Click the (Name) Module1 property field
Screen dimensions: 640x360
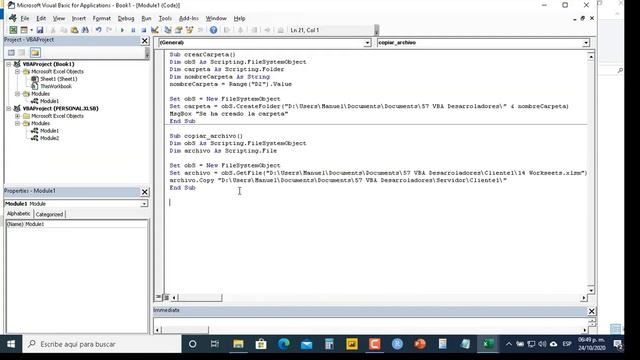tap(76, 224)
